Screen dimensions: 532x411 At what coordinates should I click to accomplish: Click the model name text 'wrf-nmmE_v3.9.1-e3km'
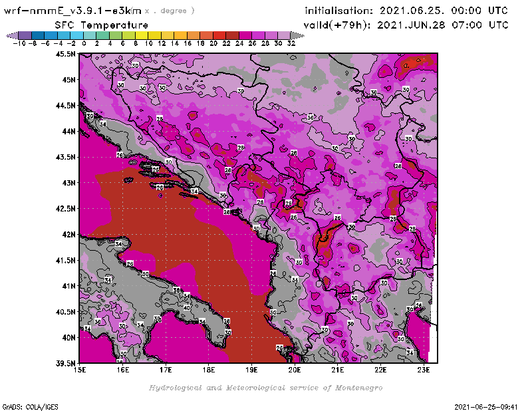click(x=72, y=11)
